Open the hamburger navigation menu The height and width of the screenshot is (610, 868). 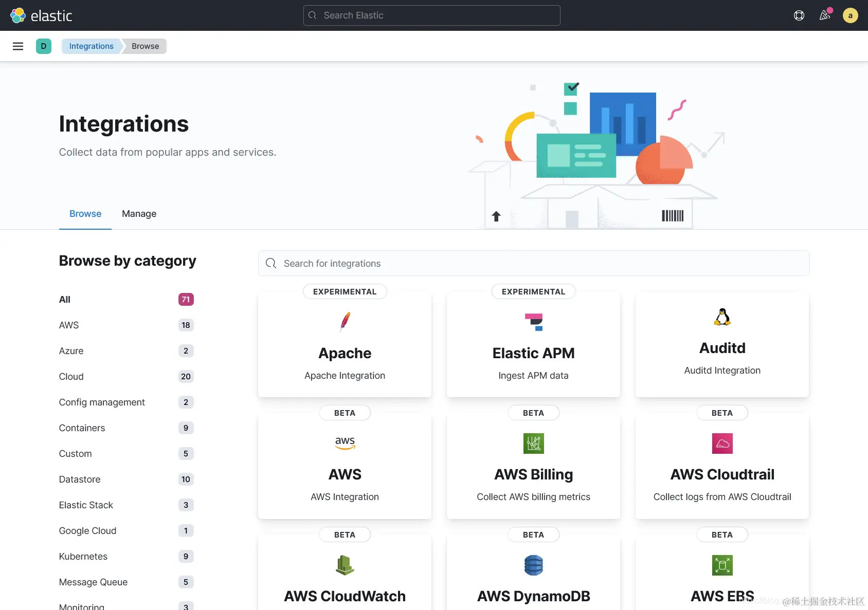[x=18, y=46]
